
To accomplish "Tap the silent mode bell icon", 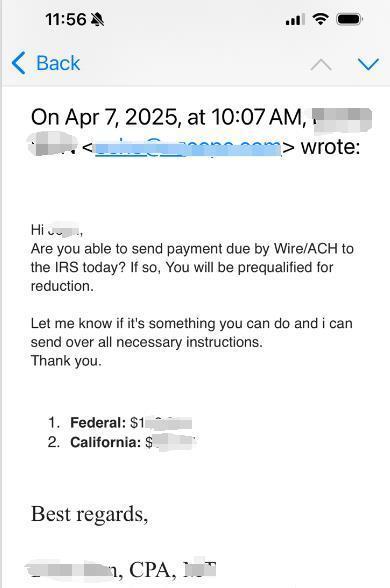I will (x=98, y=19).
